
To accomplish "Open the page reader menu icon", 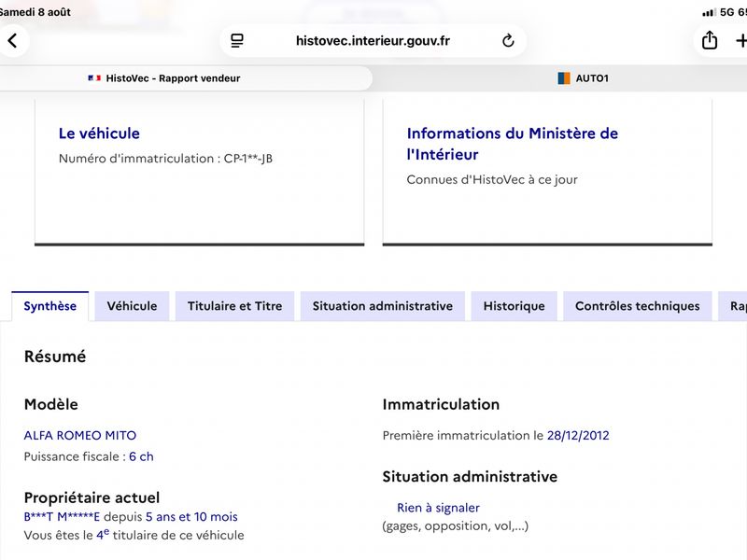I will click(x=237, y=40).
